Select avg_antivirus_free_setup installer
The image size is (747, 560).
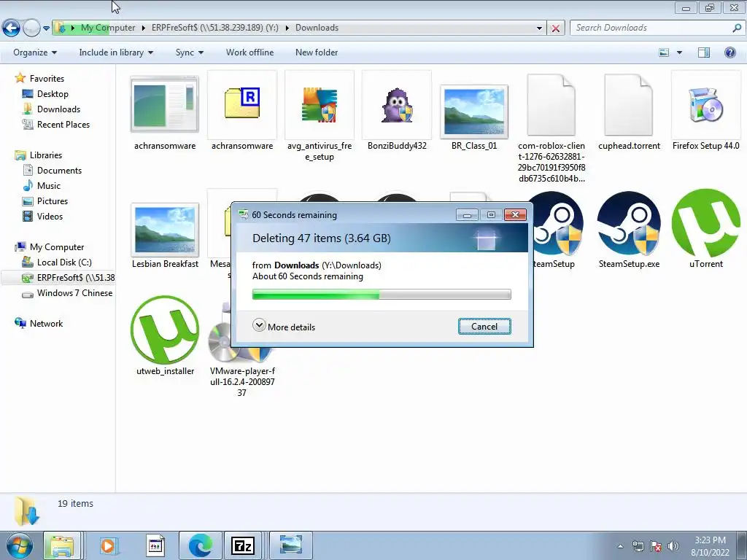pos(320,105)
